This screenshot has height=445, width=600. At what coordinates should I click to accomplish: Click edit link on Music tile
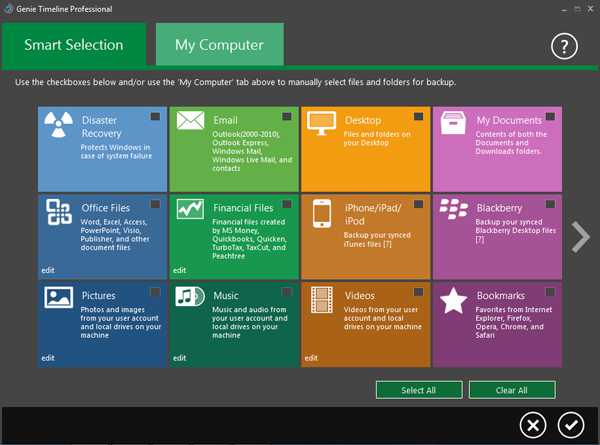179,357
